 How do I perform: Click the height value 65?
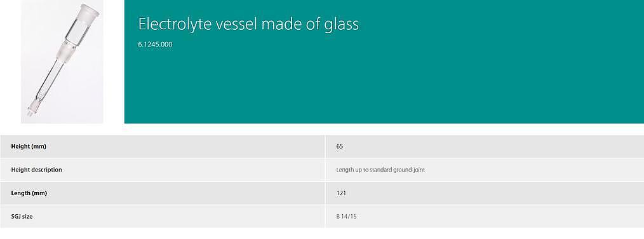pyautogui.click(x=340, y=146)
